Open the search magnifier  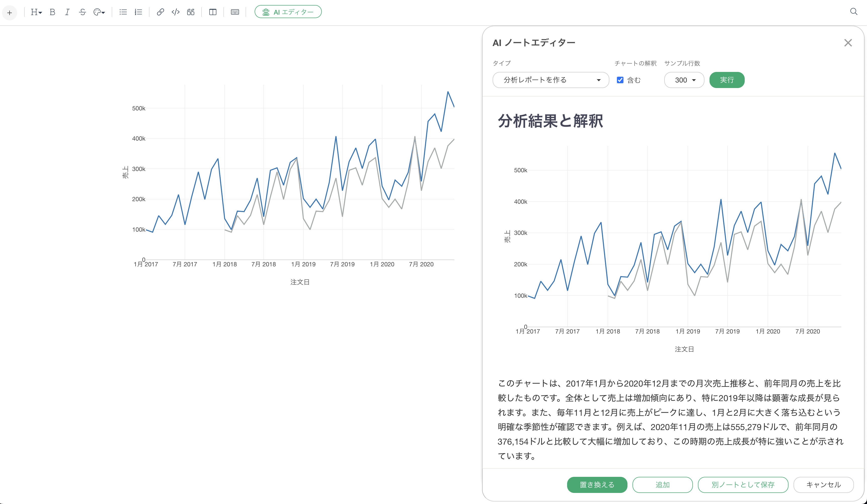pos(853,12)
